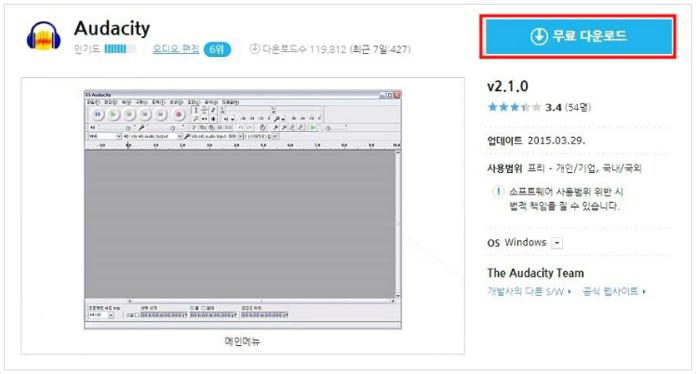Click the Audacity headphones logo icon

[44, 35]
